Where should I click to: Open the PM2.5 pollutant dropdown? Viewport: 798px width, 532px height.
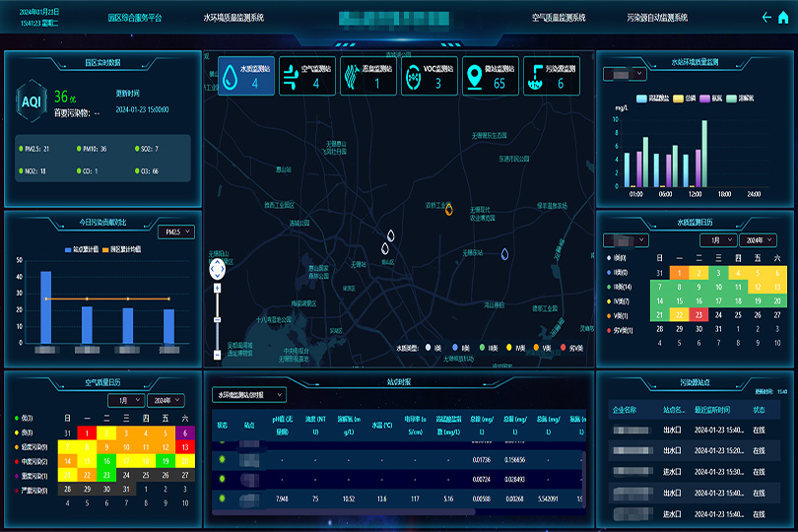pos(176,232)
